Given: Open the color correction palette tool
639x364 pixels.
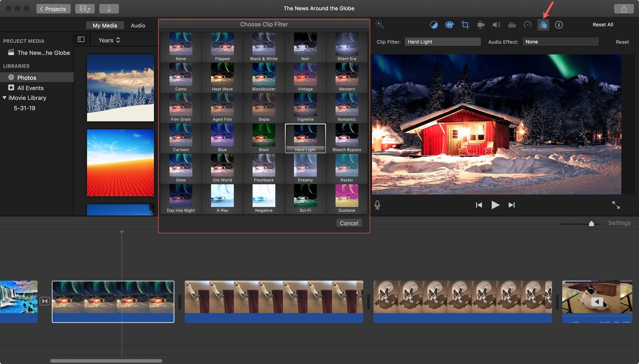Looking at the screenshot, I should click(449, 25).
